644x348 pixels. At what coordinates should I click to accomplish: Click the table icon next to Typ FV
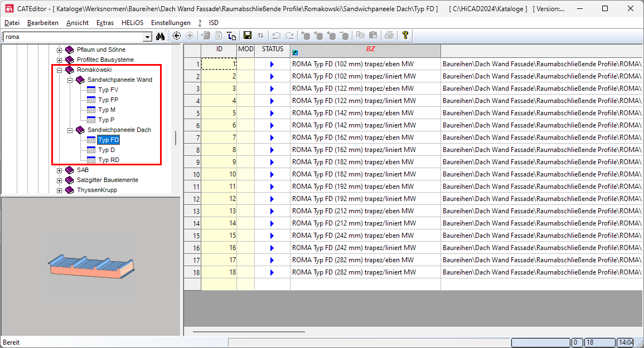click(91, 90)
